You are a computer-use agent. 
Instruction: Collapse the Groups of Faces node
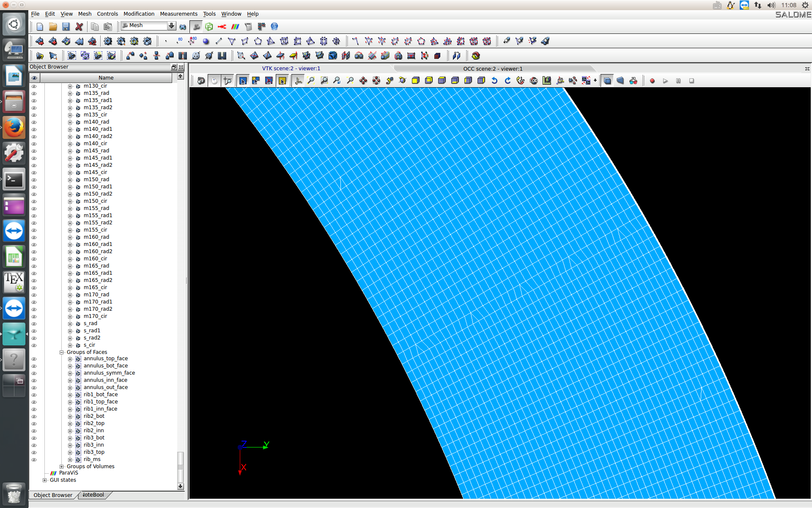point(62,352)
